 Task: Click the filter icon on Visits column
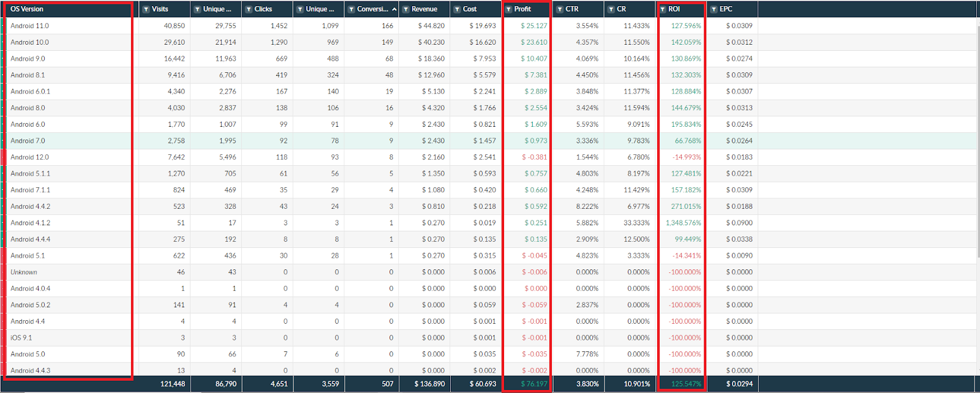pyautogui.click(x=146, y=9)
